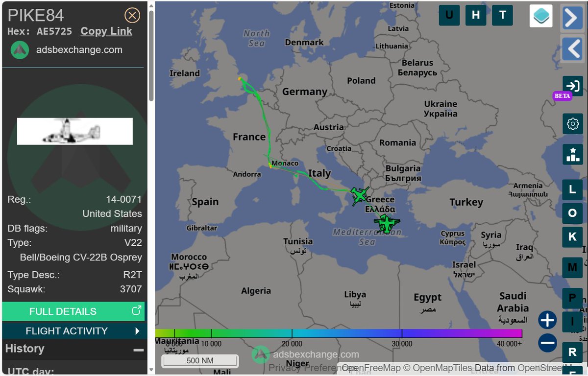The width and height of the screenshot is (588, 376).
Task: Zoom in the map with plus button
Action: pos(547,320)
